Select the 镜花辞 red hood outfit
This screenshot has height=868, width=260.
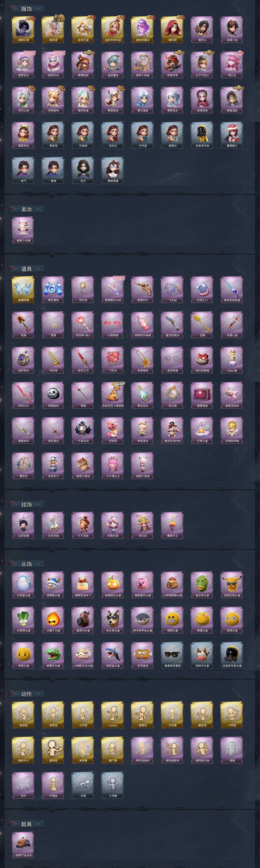point(172,29)
